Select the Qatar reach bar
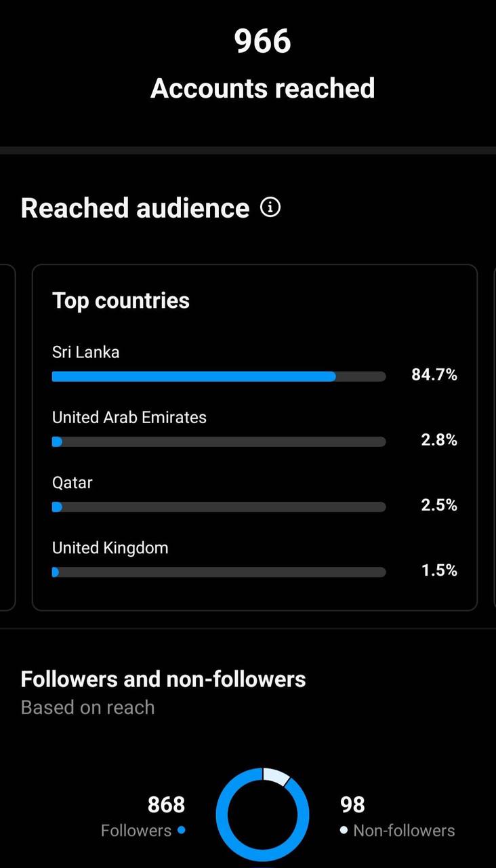This screenshot has height=868, width=496. pos(218,507)
